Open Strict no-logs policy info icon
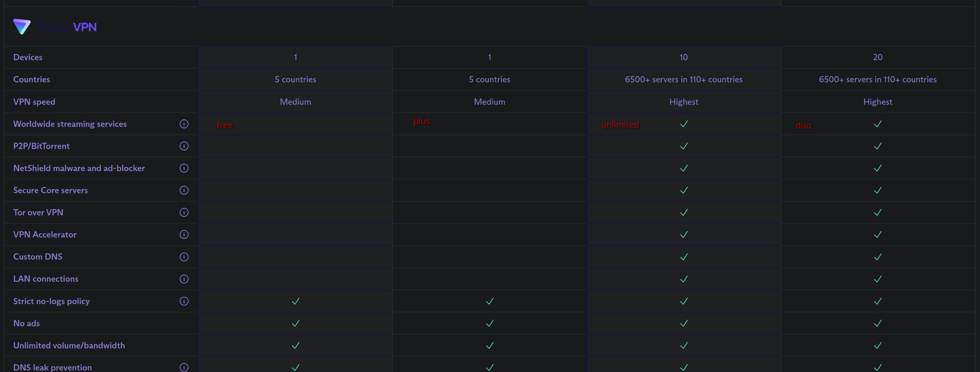980x372 pixels. [x=184, y=301]
